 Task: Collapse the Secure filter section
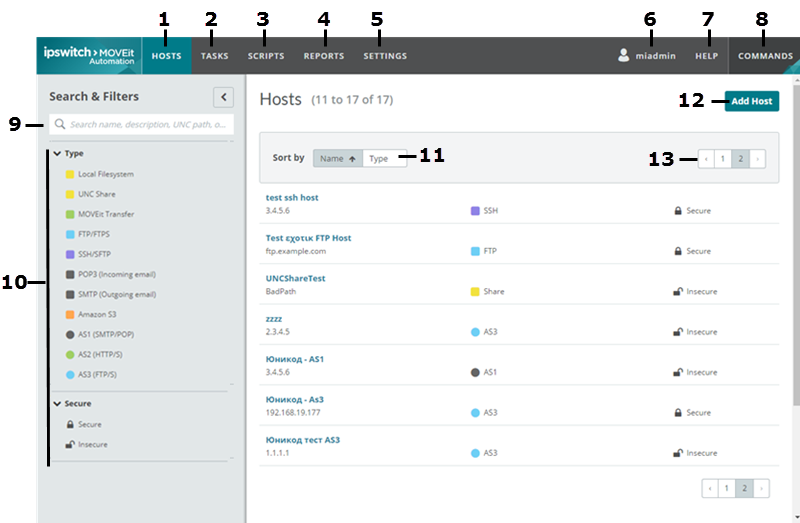(57, 403)
